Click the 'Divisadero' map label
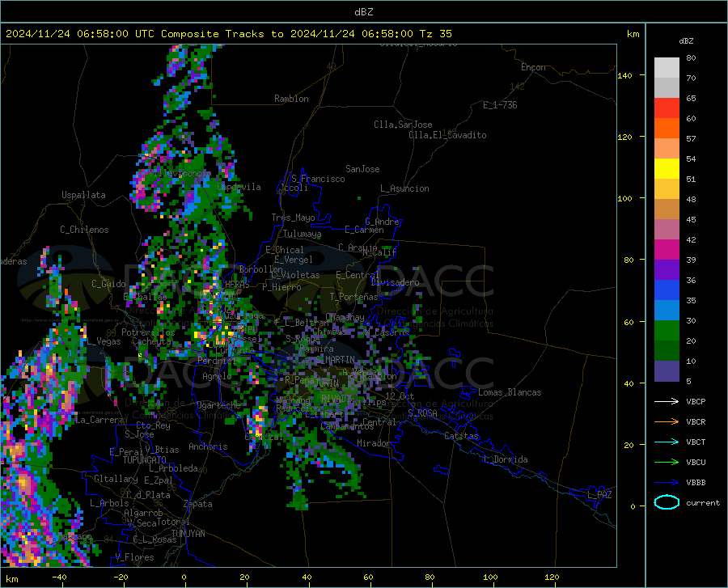The width and height of the screenshot is (728, 588). pyautogui.click(x=395, y=282)
